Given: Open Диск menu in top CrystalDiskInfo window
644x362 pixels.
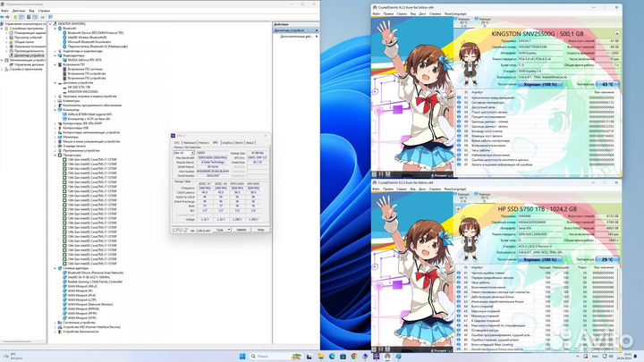Looking at the screenshot, I should (422, 13).
